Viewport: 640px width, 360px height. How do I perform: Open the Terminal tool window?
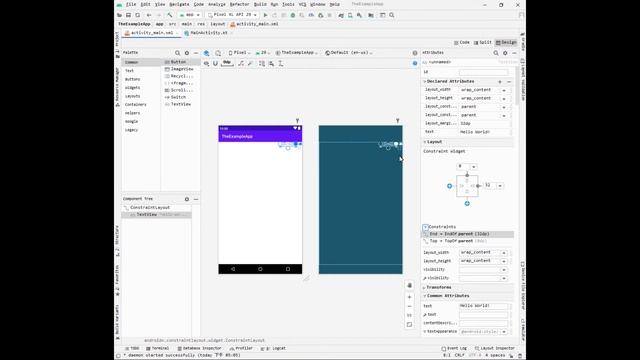click(x=158, y=349)
